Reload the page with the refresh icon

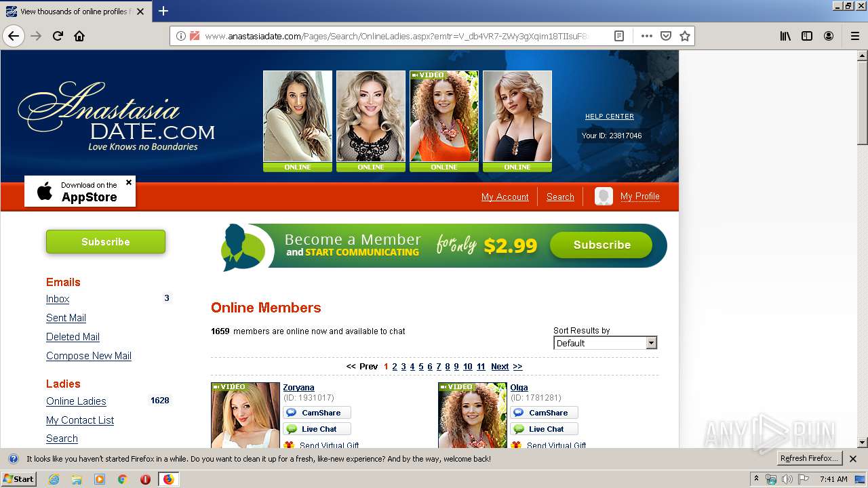pos(58,36)
